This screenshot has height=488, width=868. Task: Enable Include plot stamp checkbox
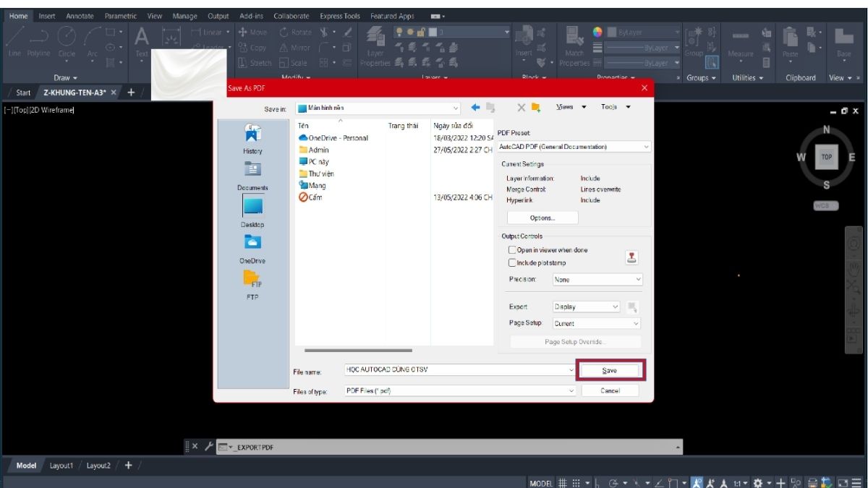coord(513,263)
